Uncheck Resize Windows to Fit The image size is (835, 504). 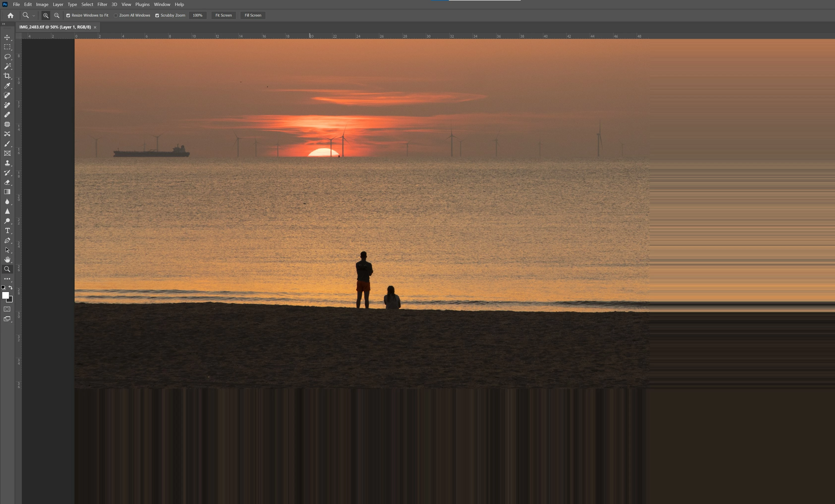point(68,15)
